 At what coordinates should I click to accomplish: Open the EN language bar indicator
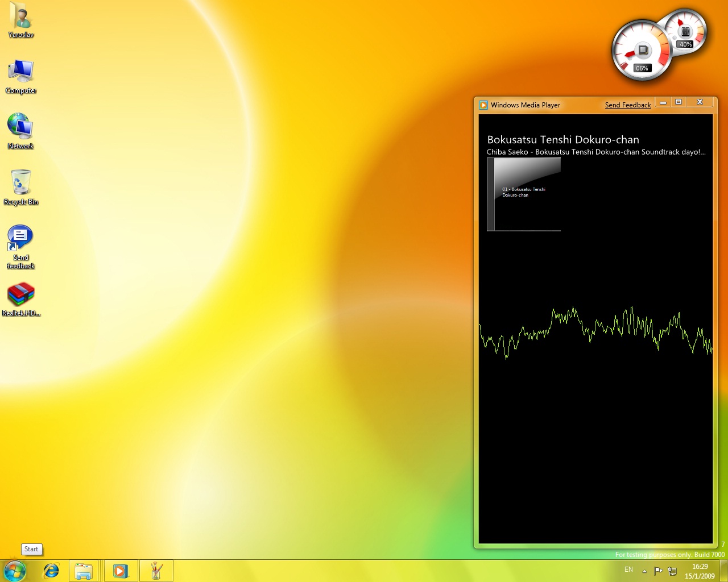(628, 569)
